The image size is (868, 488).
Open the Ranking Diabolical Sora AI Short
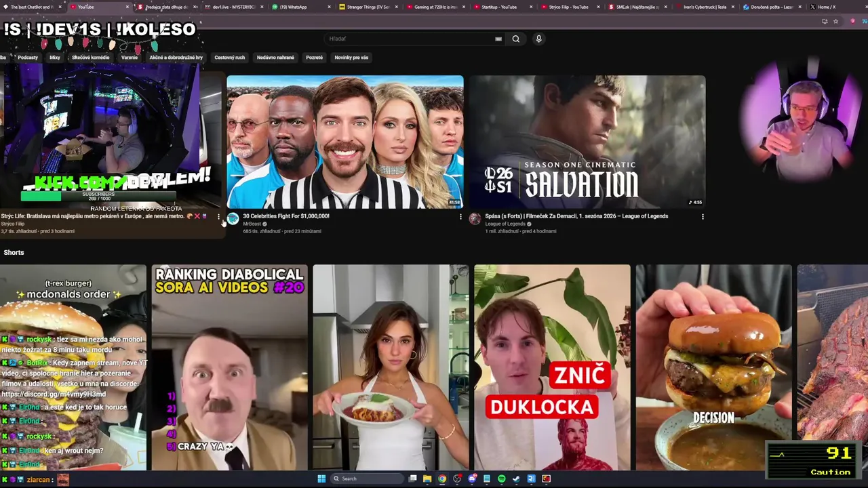coord(229,367)
